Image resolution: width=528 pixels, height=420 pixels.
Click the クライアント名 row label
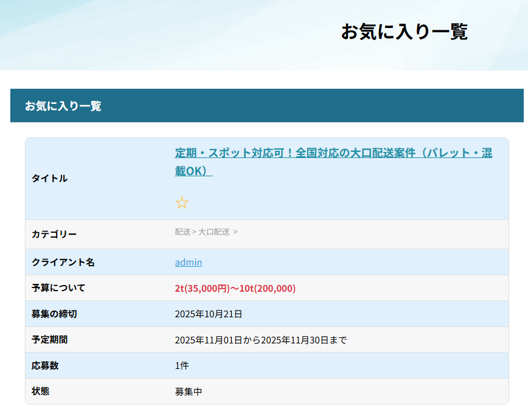tap(63, 263)
